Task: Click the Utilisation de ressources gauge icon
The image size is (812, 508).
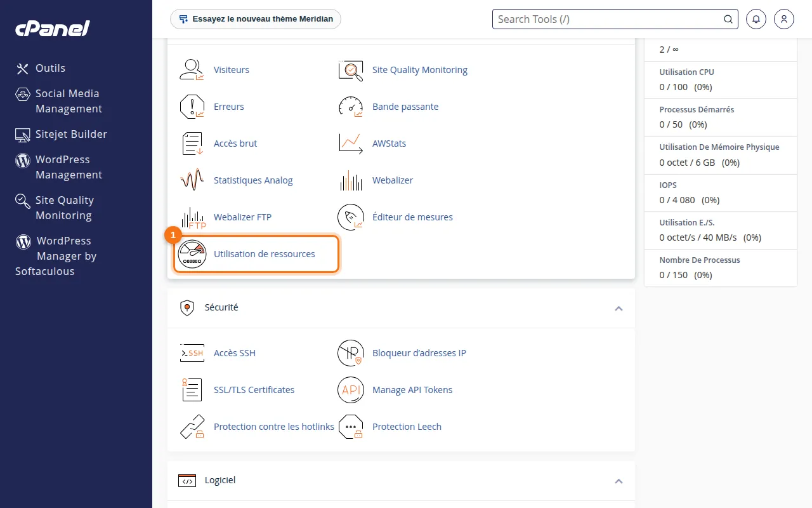Action: (x=192, y=254)
